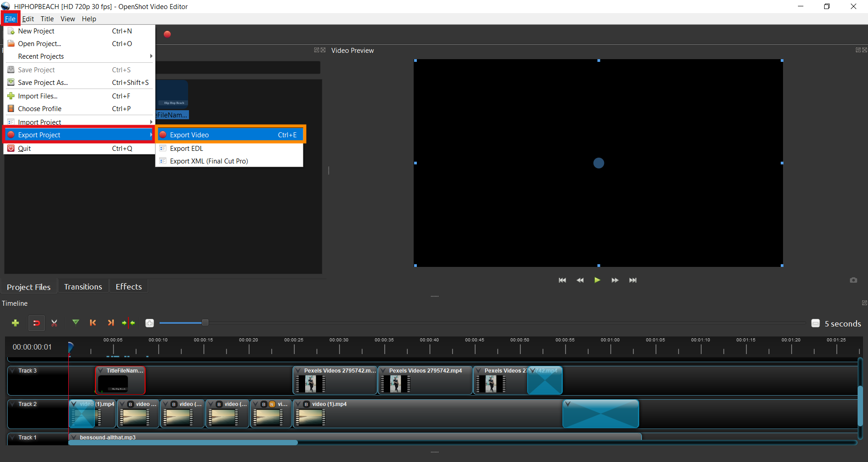Toggle timeline snapping magnet
This screenshot has width=868, height=462.
[37, 323]
